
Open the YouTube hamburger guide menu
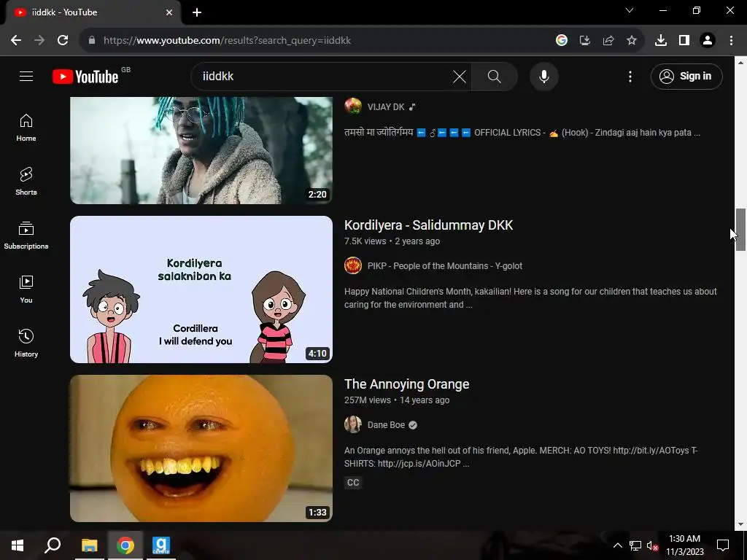click(26, 76)
